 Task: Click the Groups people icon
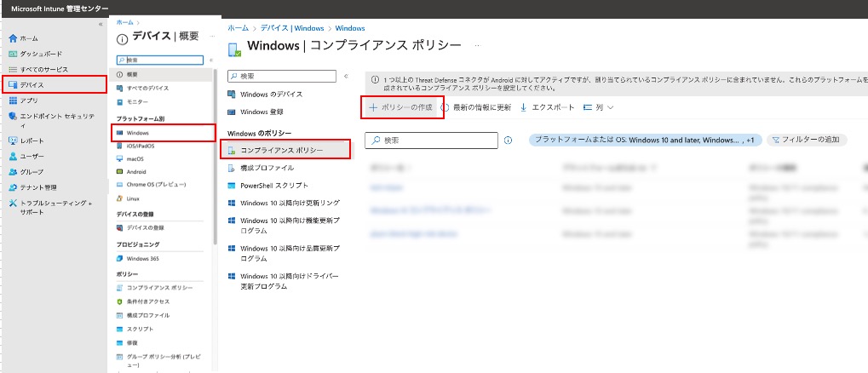[x=14, y=171]
